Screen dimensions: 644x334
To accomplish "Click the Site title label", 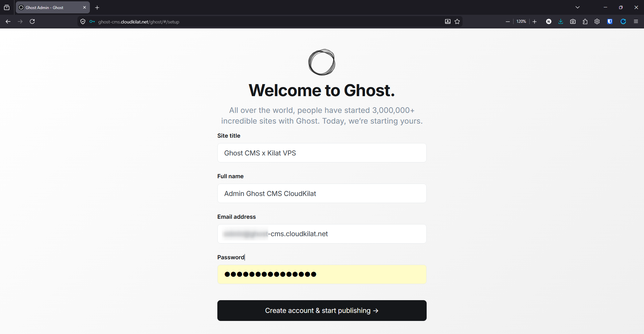I will (x=229, y=136).
